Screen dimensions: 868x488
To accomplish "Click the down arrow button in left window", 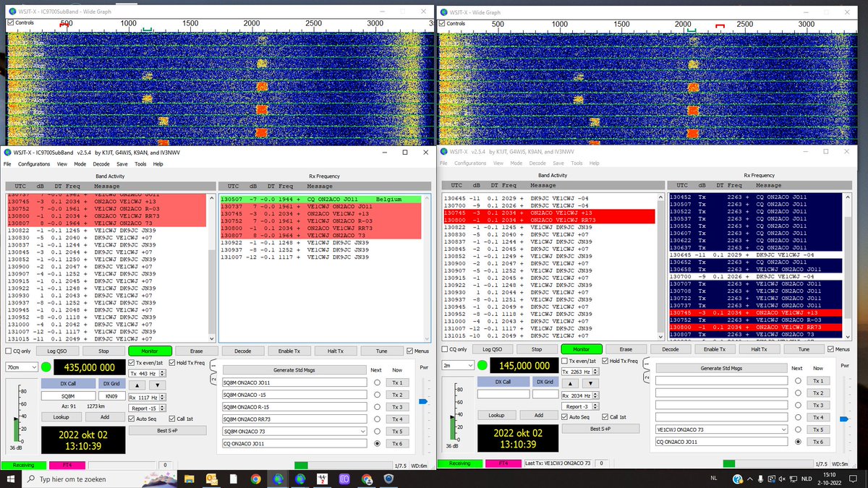I will point(157,385).
